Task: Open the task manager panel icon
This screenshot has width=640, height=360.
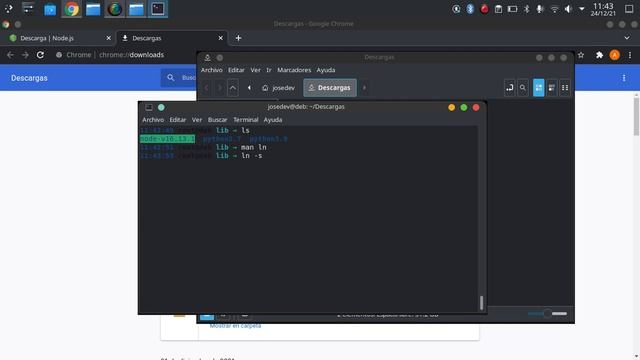Action: (x=28, y=8)
